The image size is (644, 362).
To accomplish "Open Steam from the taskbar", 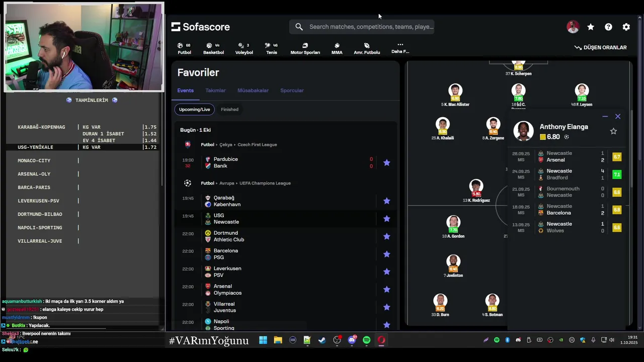I will pyautogui.click(x=322, y=340).
